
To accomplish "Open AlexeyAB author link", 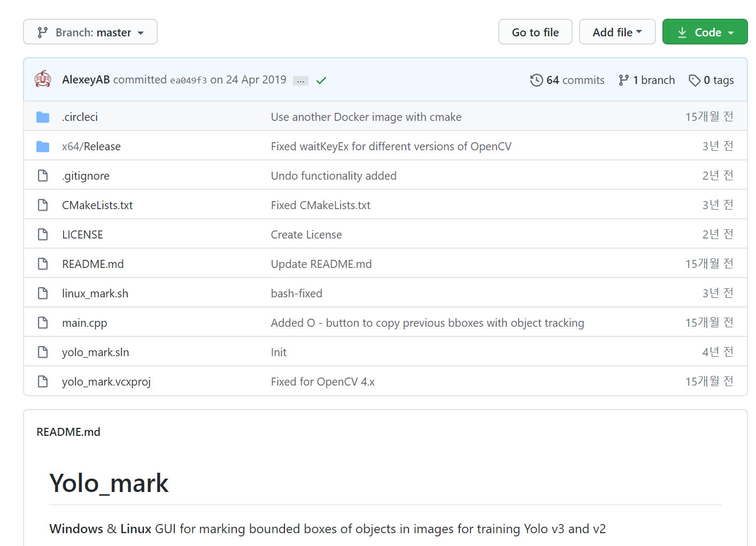I will point(86,80).
